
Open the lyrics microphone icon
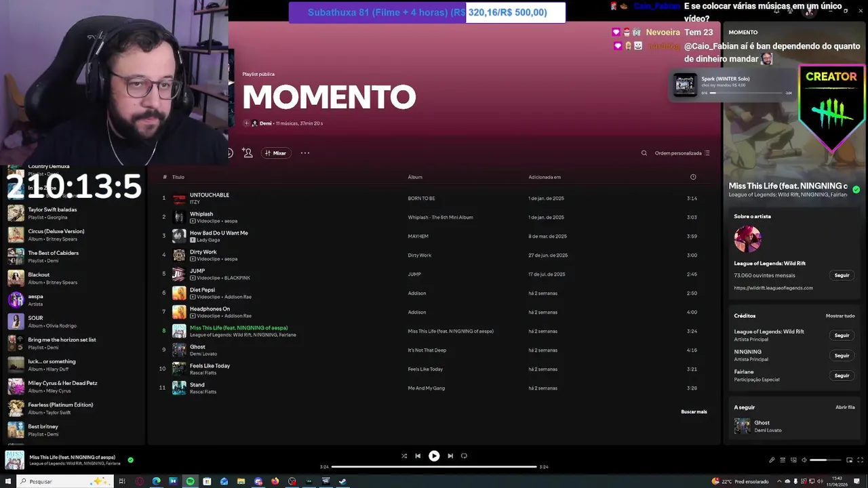coord(772,460)
